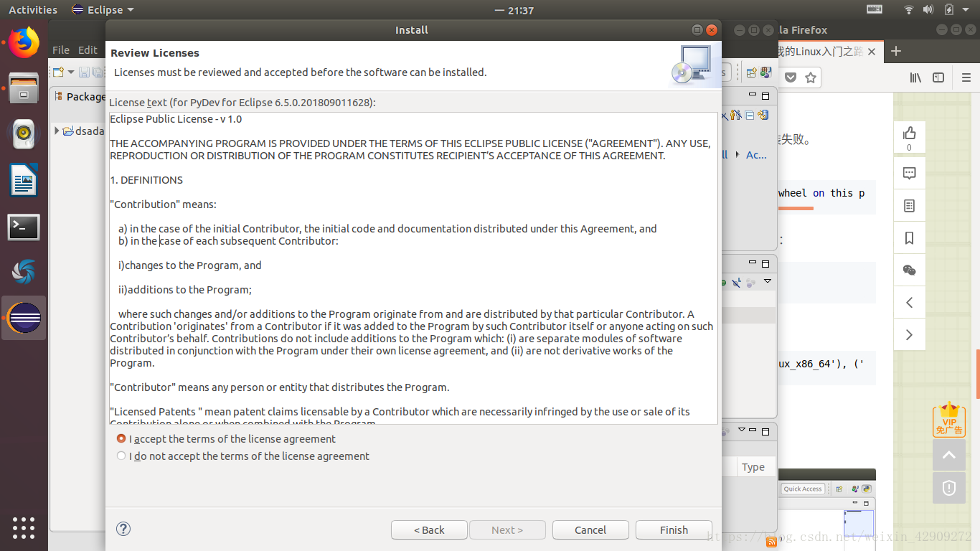Toggle Firefox sidebar icon
Viewport: 980px width, 551px height.
[938, 77]
